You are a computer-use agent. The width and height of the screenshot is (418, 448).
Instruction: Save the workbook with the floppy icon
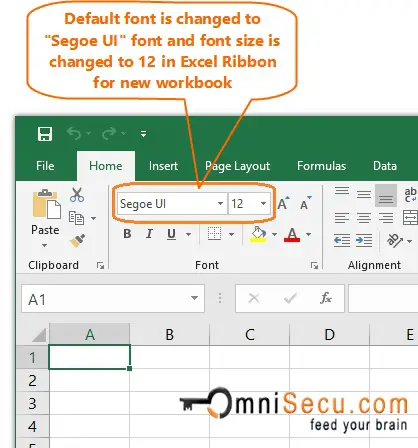45,134
